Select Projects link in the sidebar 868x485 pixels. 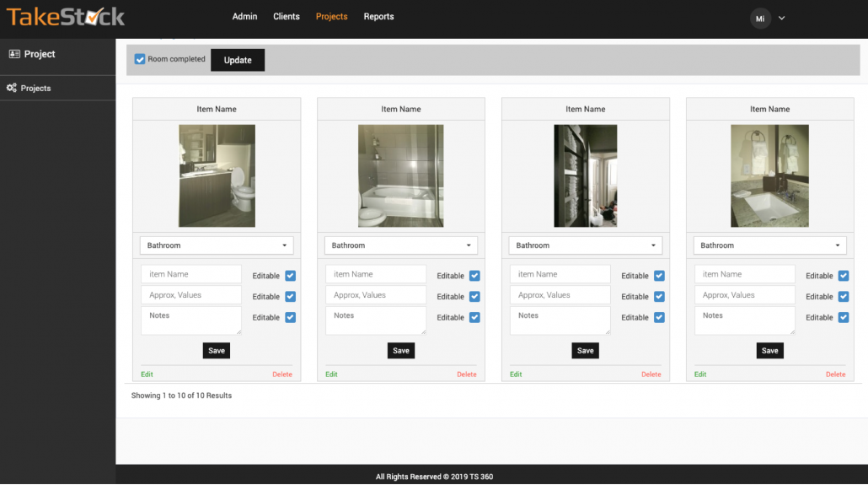[35, 88]
